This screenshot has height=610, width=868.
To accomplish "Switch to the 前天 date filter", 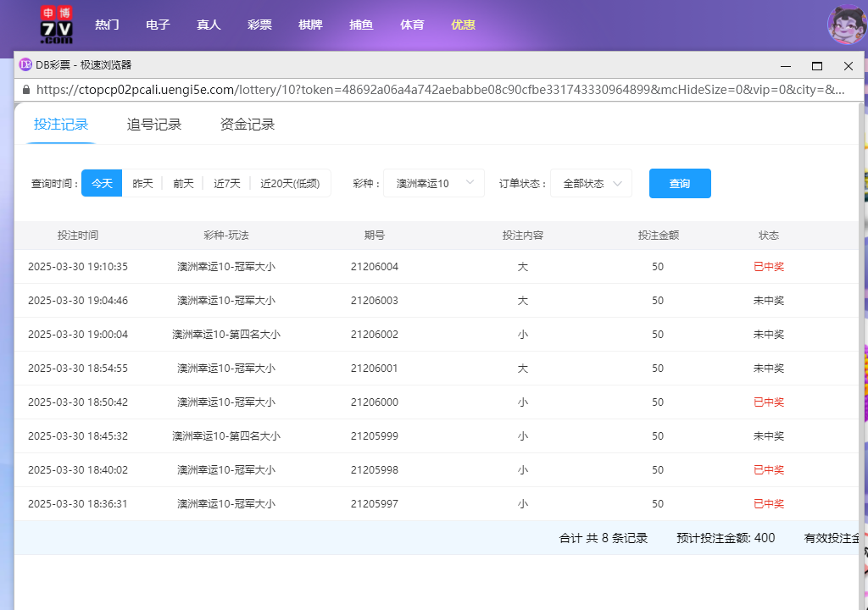I will click(182, 183).
